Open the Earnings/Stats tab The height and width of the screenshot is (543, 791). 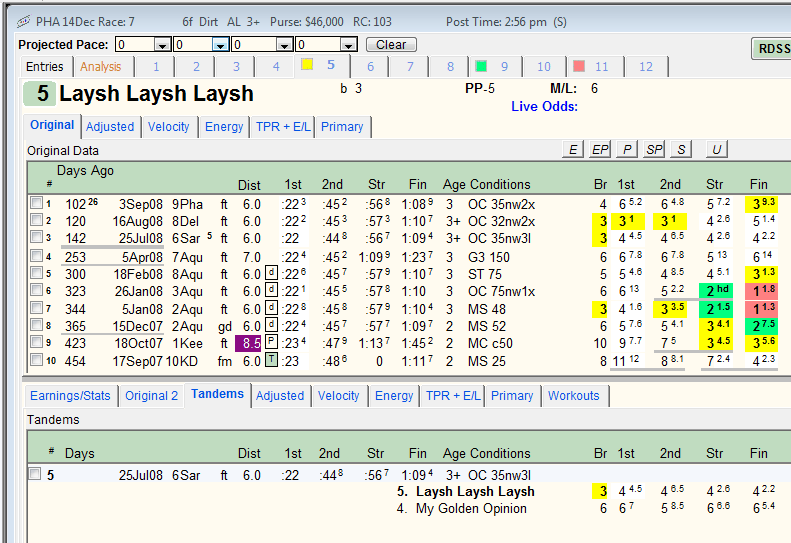click(70, 396)
